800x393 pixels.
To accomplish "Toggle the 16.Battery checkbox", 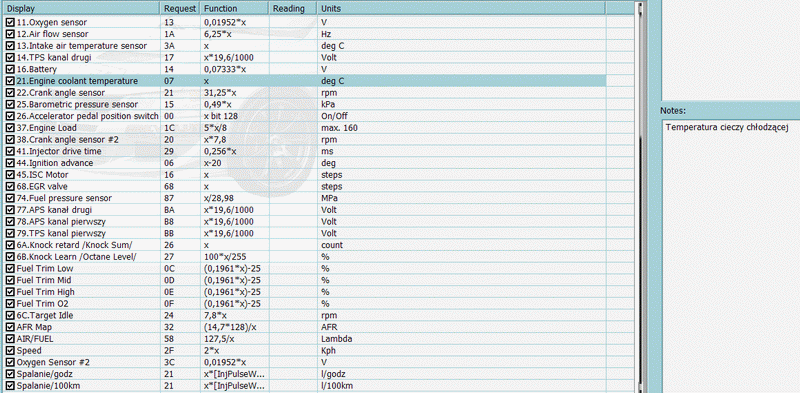I will (10, 69).
